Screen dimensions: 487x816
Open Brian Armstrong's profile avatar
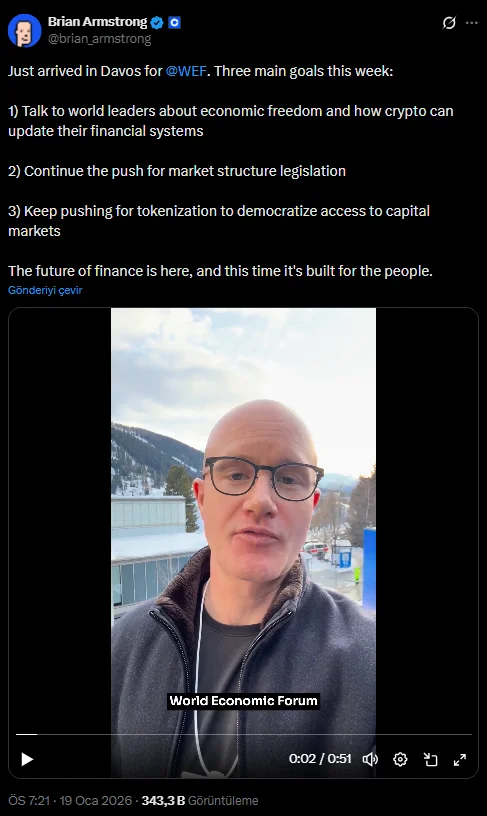point(24,30)
